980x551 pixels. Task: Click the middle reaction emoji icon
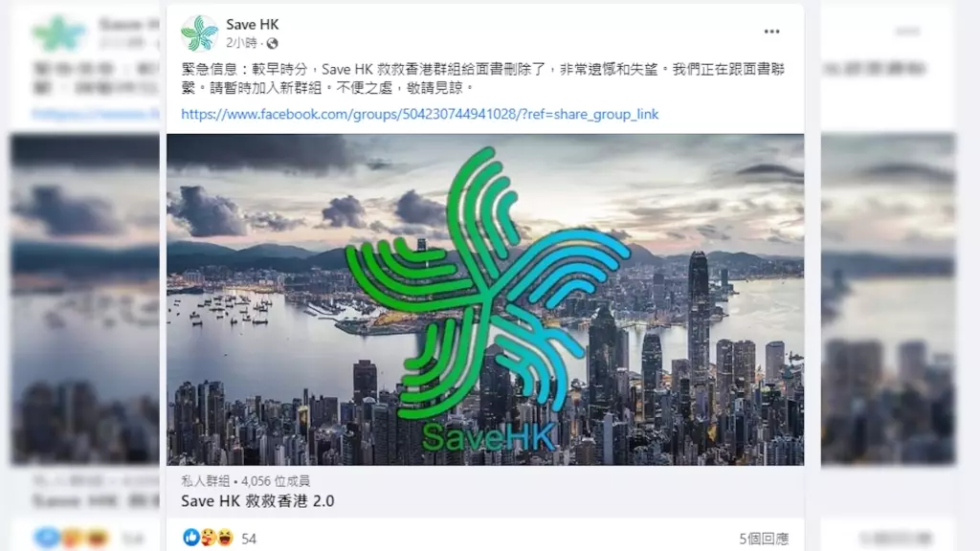click(x=208, y=537)
